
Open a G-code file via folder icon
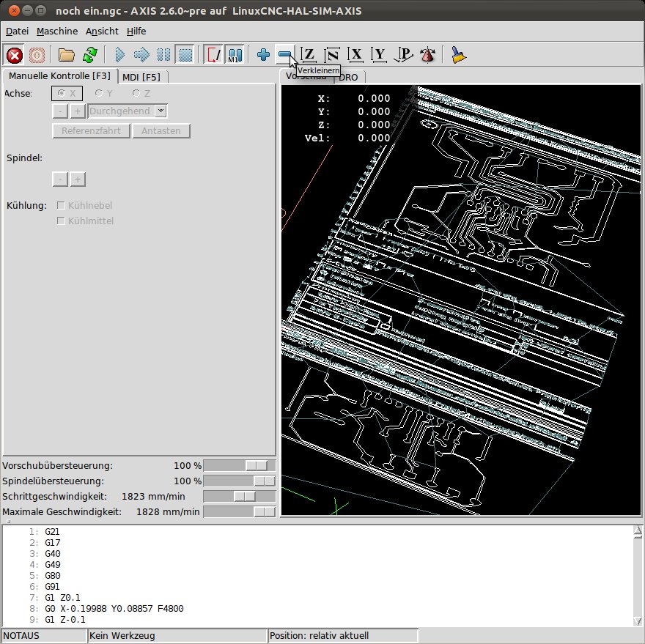67,55
